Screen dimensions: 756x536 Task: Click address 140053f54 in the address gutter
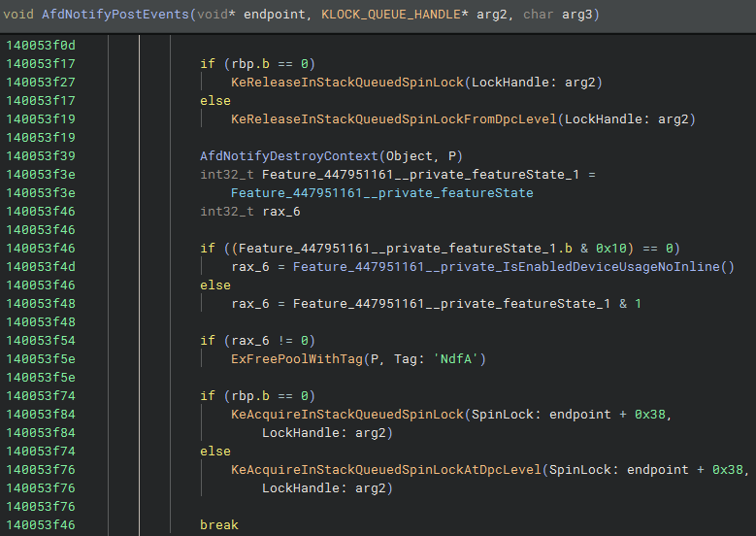(x=40, y=341)
